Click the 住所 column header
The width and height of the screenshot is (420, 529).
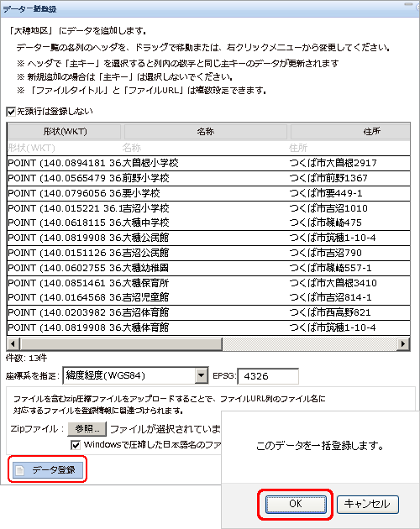[x=350, y=132]
